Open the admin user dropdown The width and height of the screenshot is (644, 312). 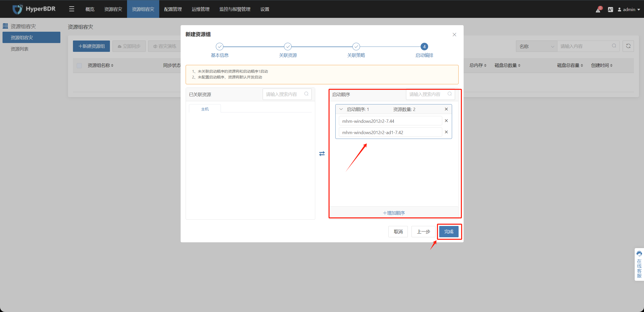click(629, 10)
